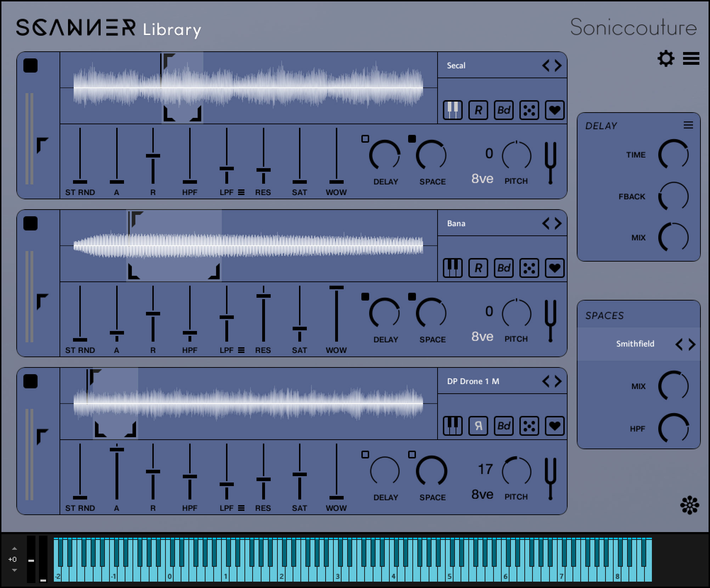Click the WOW slider on Bana layer
This screenshot has width=710, height=588.
(x=336, y=314)
